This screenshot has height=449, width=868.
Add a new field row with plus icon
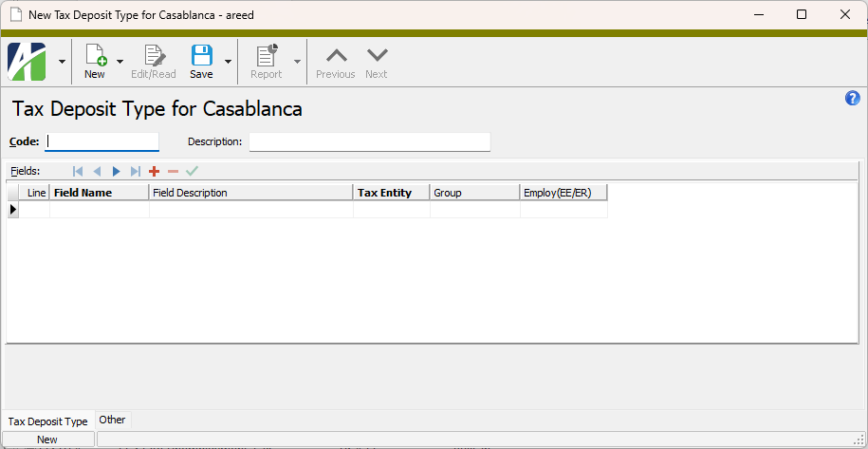(154, 171)
